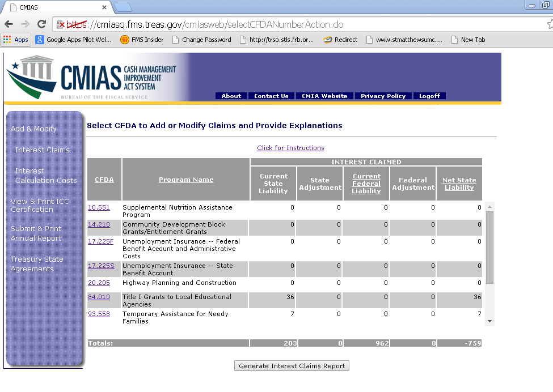The image size is (553, 392).
Task: Select the CMIAS browser tab
Action: [x=56, y=7]
